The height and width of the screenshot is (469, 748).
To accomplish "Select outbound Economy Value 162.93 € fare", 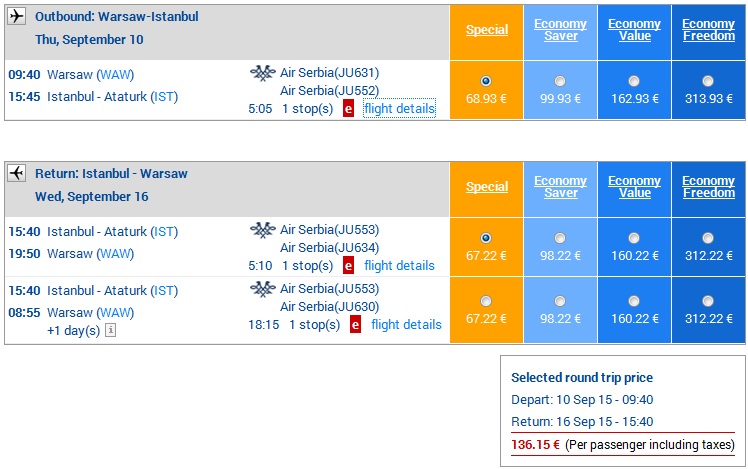I will pyautogui.click(x=634, y=81).
